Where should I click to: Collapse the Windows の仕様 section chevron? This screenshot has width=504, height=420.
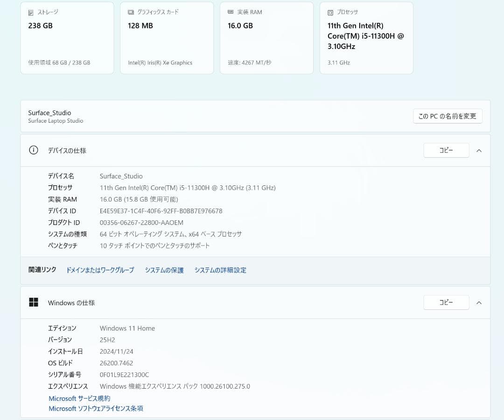pyautogui.click(x=479, y=303)
